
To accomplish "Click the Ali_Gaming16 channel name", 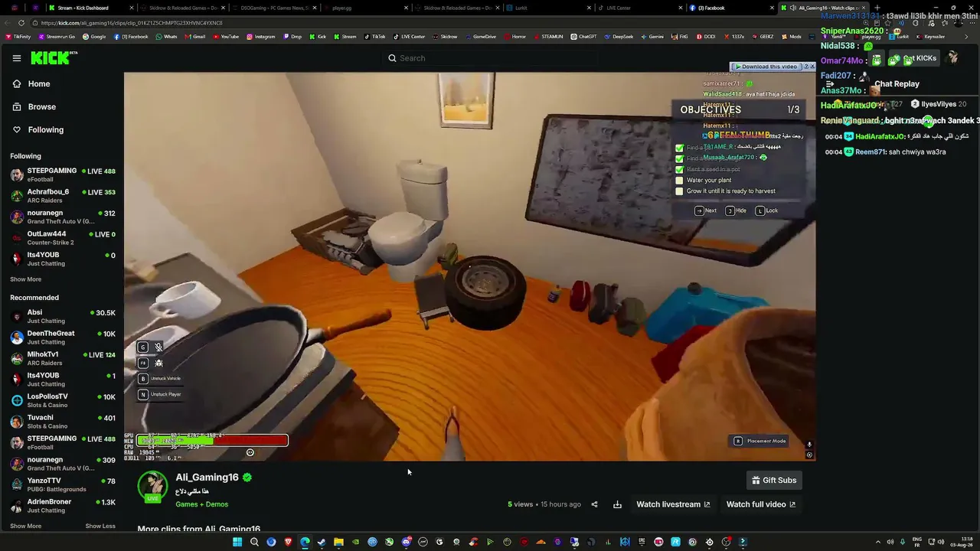I will click(x=207, y=478).
